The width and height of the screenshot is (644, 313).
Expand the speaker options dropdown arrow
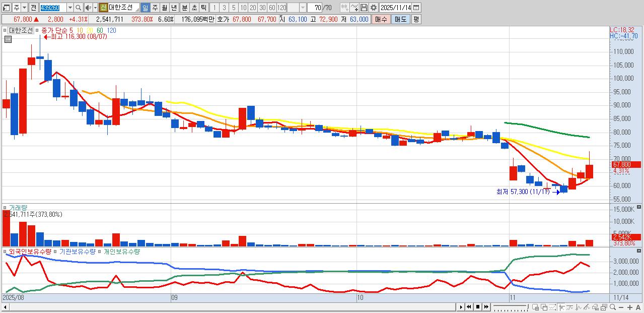tap(95, 8)
